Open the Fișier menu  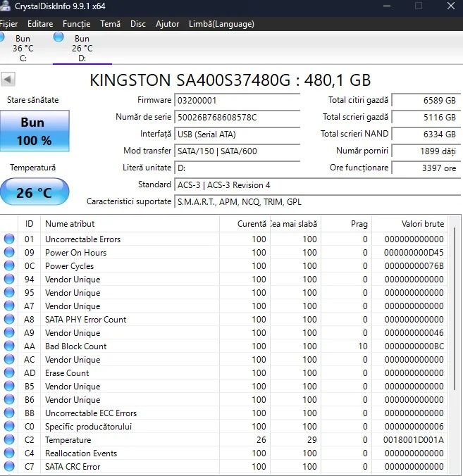pos(8,24)
